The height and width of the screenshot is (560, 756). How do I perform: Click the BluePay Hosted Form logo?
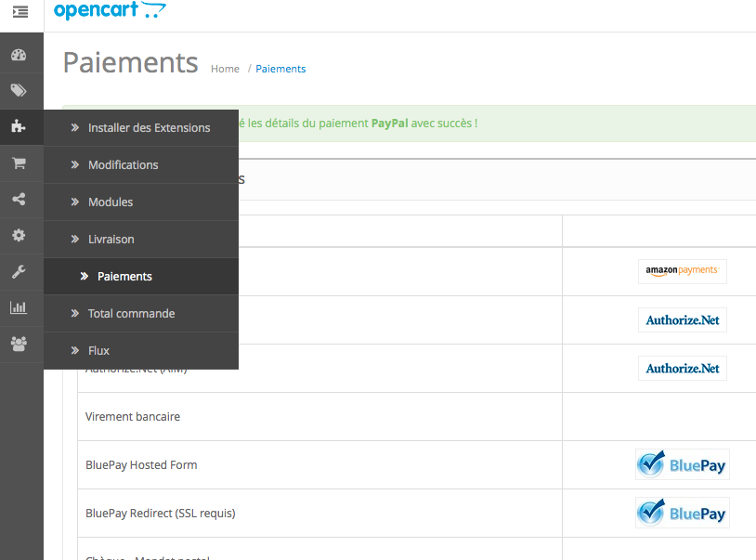683,464
